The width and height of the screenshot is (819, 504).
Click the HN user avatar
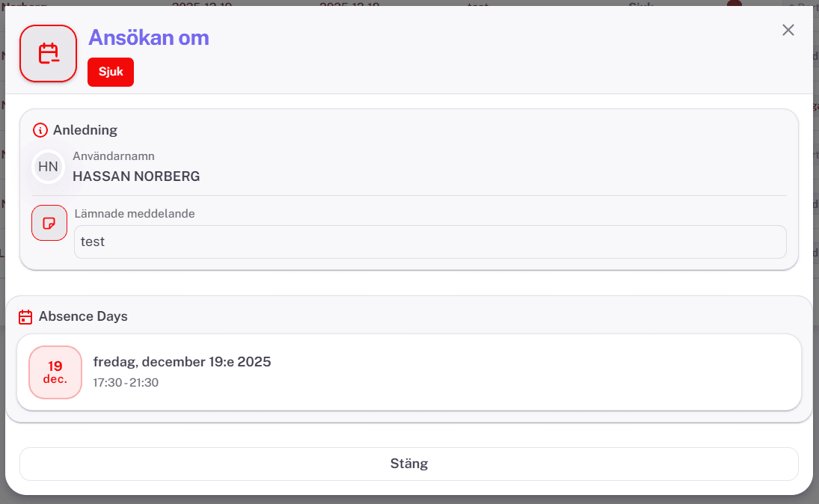48,167
